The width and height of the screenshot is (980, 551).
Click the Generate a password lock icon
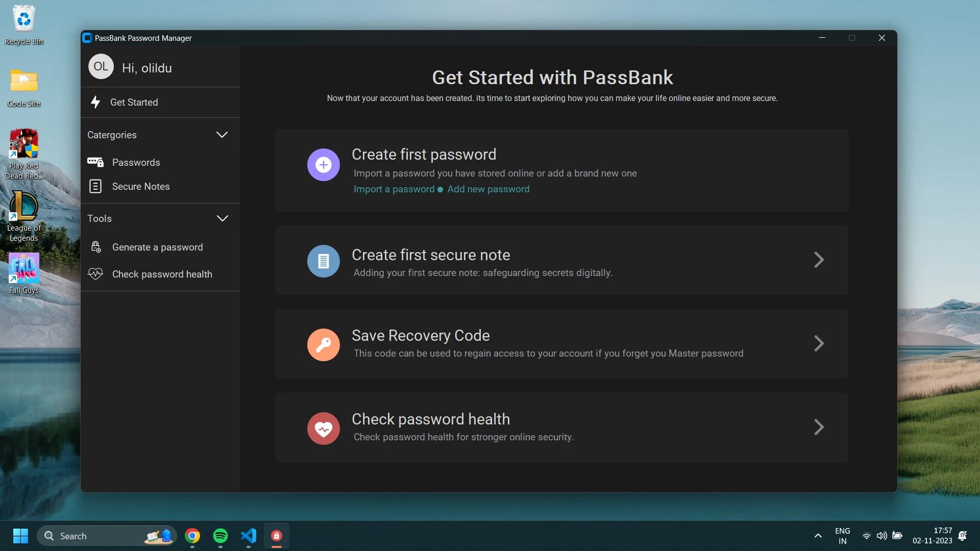point(95,247)
